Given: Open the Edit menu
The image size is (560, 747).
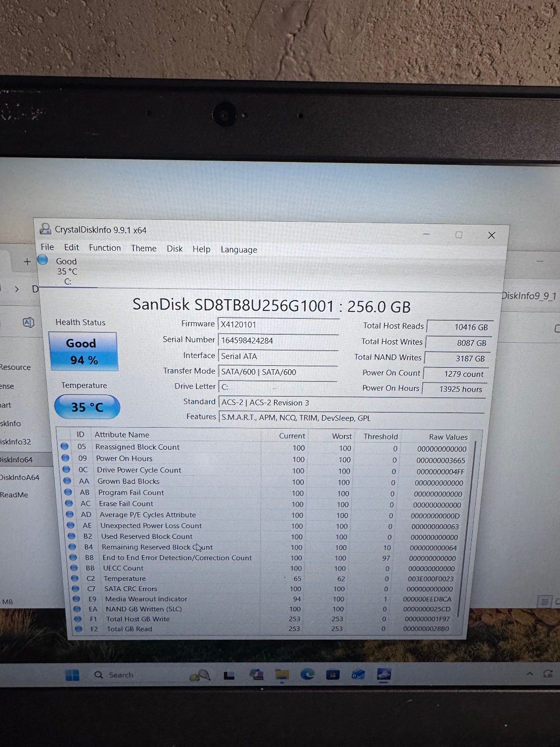Looking at the screenshot, I should pyautogui.click(x=71, y=247).
